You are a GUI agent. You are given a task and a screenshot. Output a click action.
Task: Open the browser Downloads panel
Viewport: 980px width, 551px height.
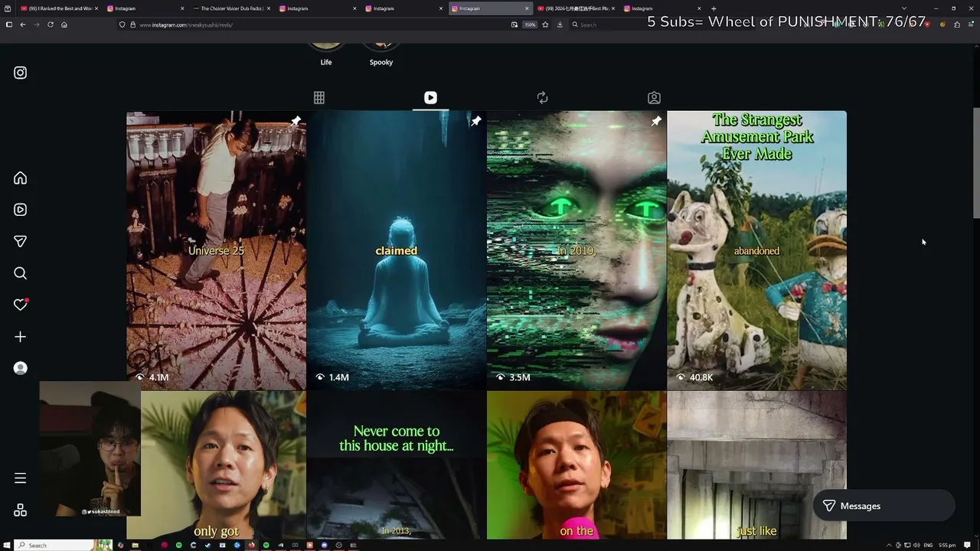click(x=560, y=24)
